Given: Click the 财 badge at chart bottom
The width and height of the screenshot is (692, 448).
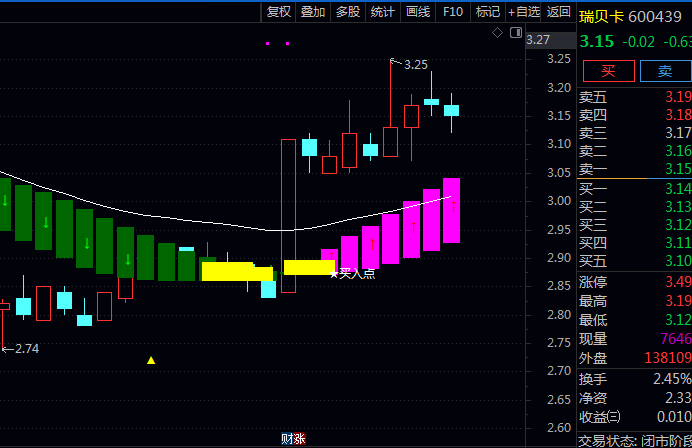Looking at the screenshot, I should (x=287, y=439).
